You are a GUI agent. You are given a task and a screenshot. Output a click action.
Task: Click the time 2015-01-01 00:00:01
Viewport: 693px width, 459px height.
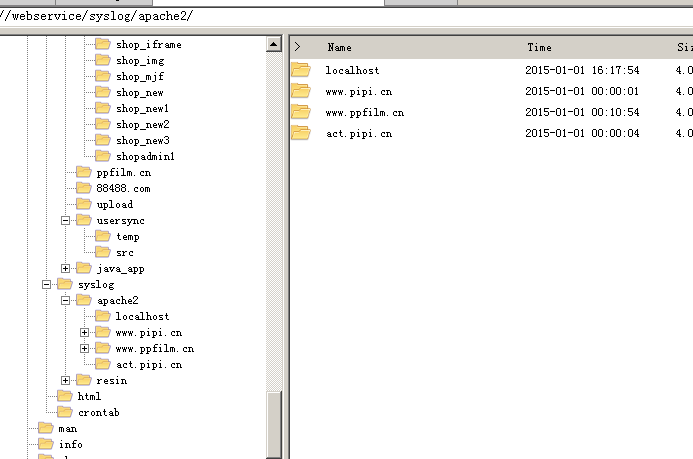pos(582,91)
